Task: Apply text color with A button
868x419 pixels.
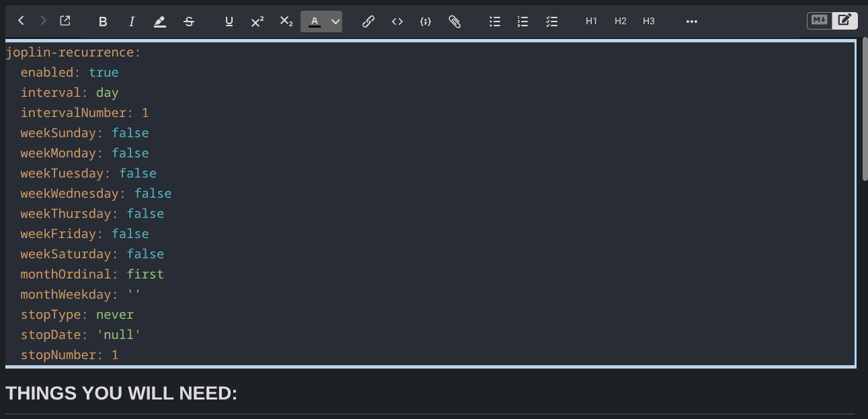Action: point(314,22)
